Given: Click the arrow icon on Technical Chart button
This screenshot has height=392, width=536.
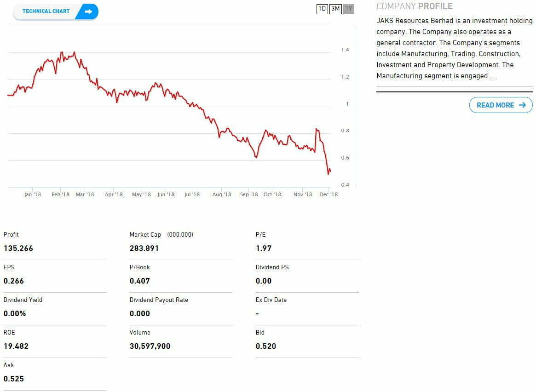Looking at the screenshot, I should click(88, 11).
